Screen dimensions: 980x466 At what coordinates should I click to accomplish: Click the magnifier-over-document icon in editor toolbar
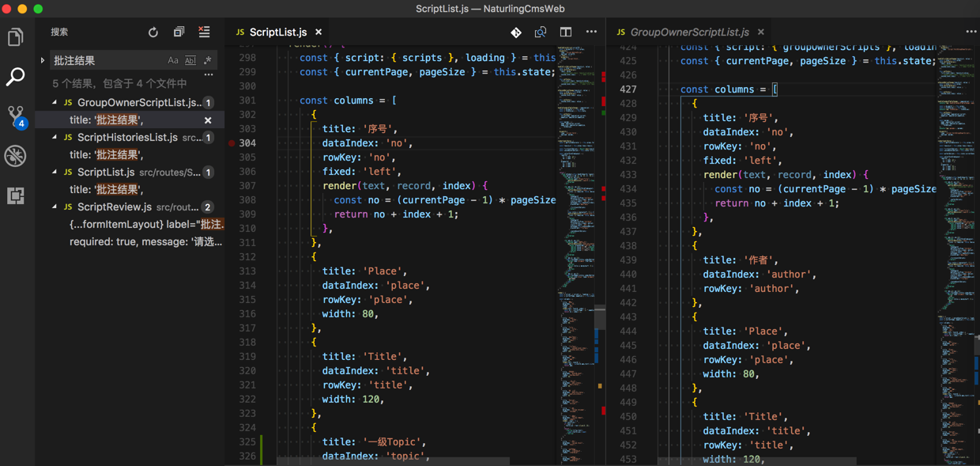pyautogui.click(x=541, y=32)
